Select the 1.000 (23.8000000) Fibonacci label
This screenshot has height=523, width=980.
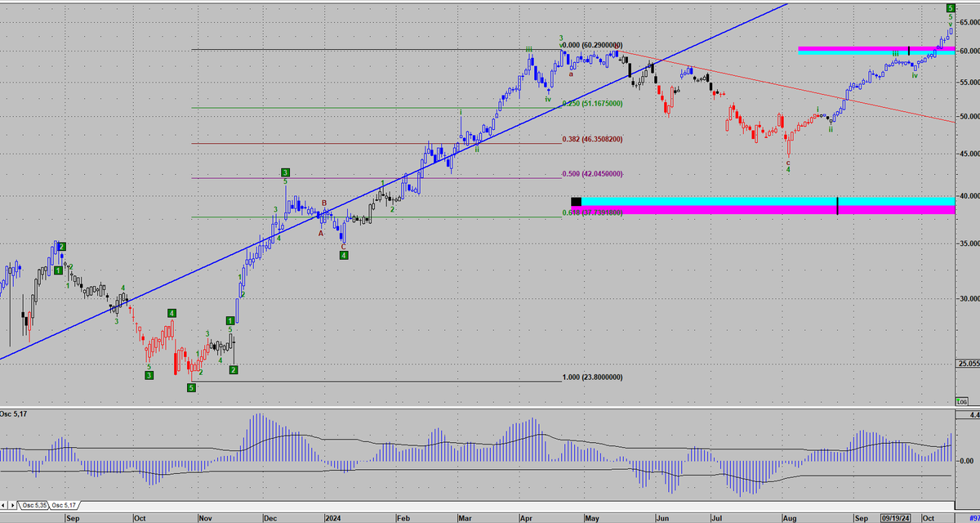[x=593, y=378]
